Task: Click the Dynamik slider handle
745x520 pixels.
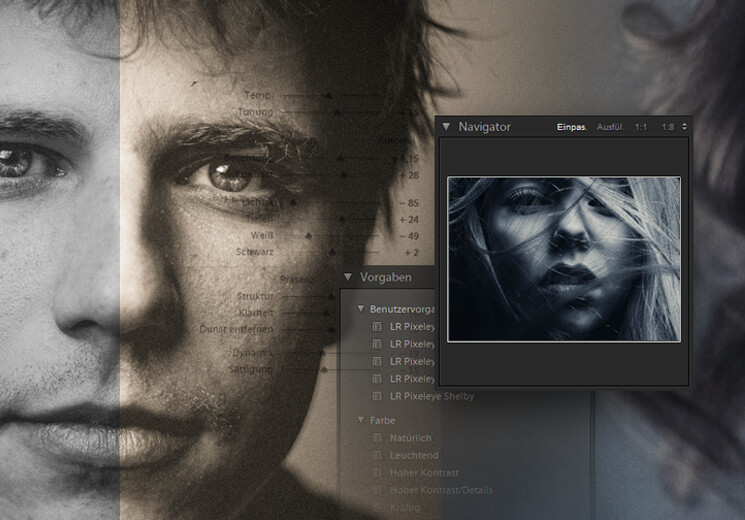Action: [x=324, y=353]
